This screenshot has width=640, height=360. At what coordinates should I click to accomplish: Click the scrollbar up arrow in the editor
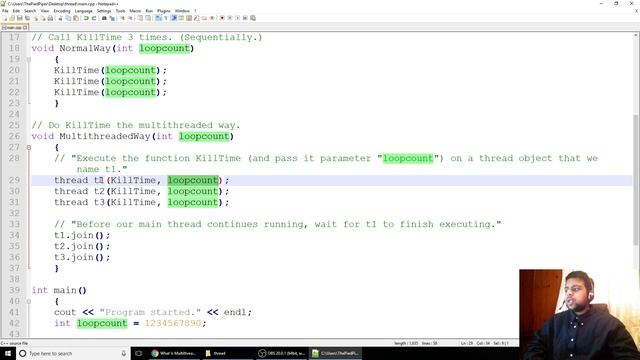pos(636,36)
